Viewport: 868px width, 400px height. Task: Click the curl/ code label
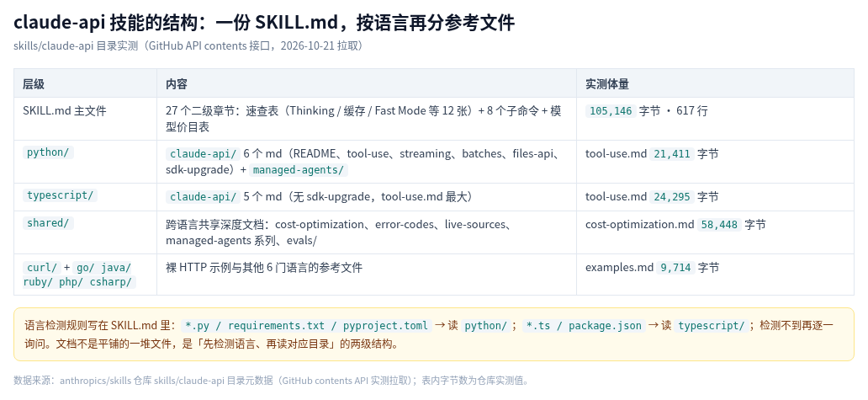tap(42, 268)
